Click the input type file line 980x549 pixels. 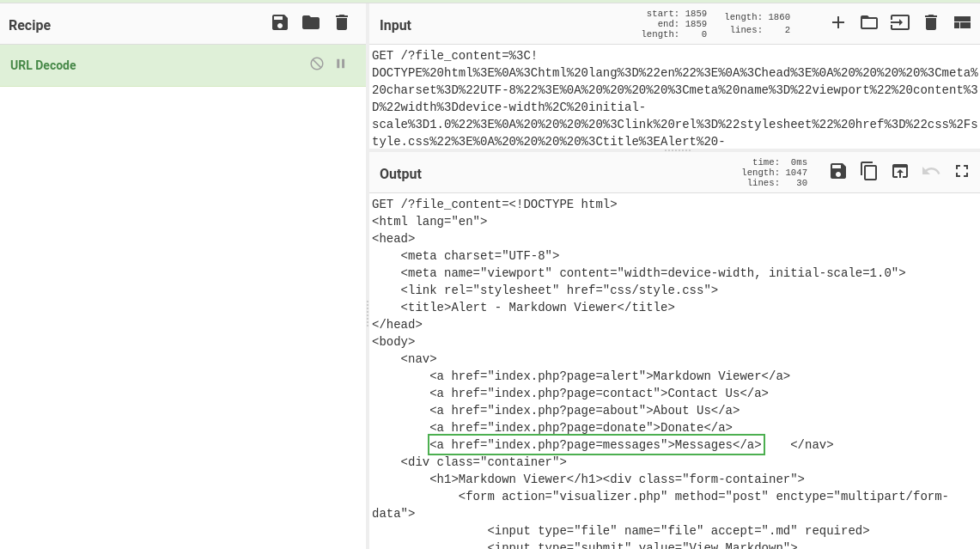point(679,531)
